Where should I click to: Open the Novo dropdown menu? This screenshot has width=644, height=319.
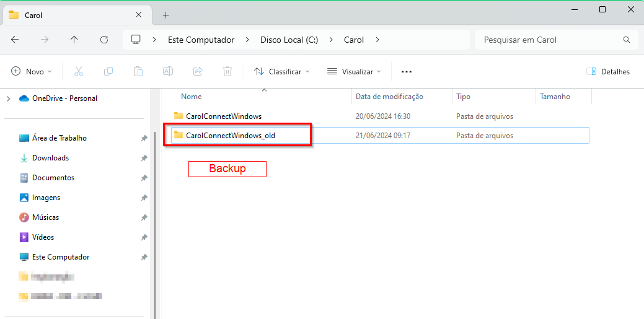tap(32, 72)
